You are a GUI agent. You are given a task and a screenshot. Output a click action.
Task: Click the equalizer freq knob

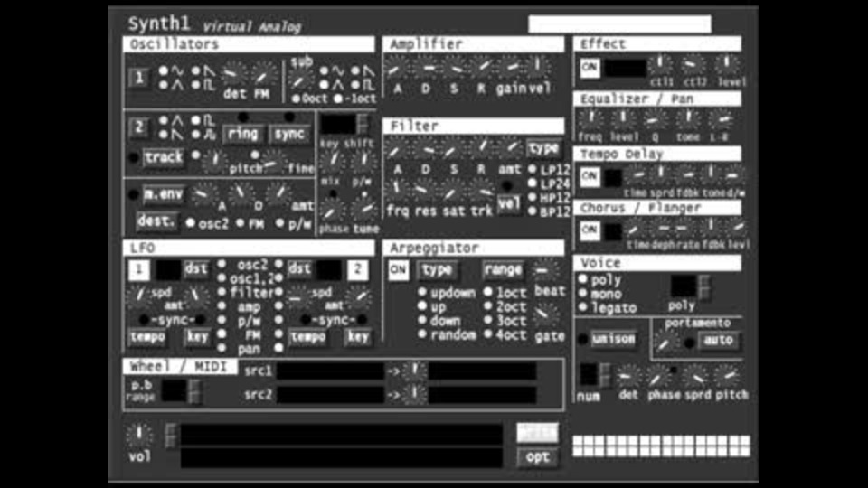[590, 118]
